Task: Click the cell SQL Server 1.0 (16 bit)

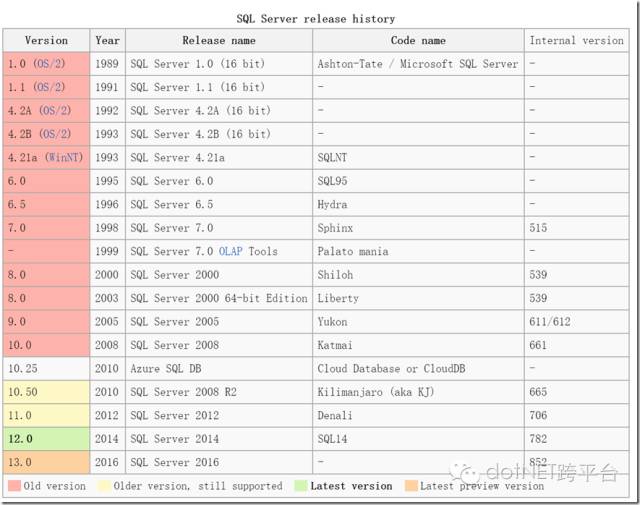Action: (219, 64)
